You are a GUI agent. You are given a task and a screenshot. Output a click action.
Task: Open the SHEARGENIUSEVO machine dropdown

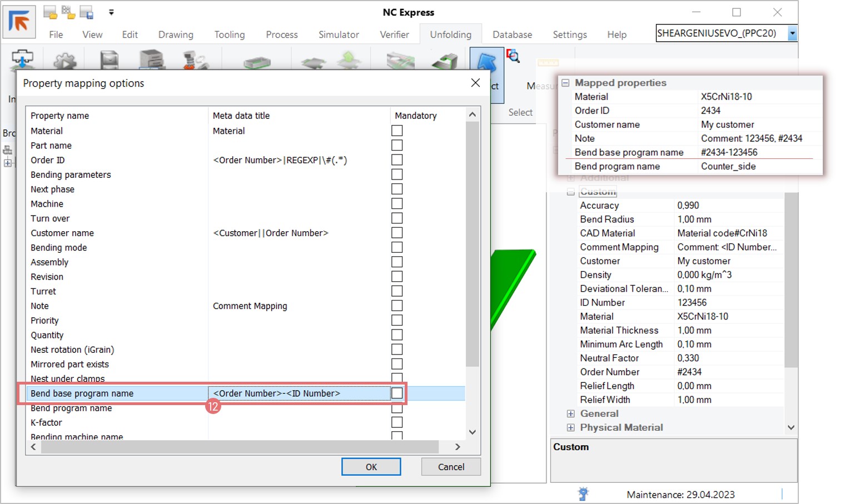[792, 33]
